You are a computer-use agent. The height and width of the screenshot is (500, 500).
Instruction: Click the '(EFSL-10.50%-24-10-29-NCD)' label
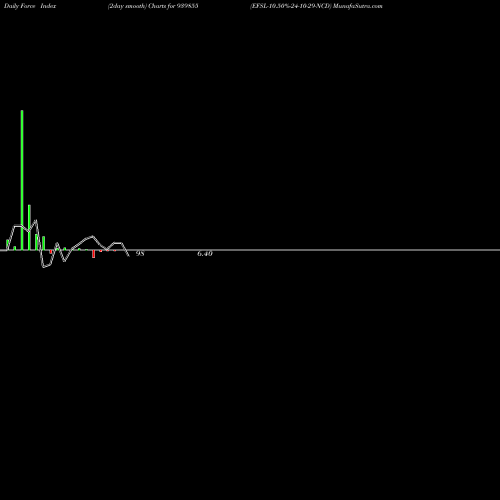click(x=291, y=6)
